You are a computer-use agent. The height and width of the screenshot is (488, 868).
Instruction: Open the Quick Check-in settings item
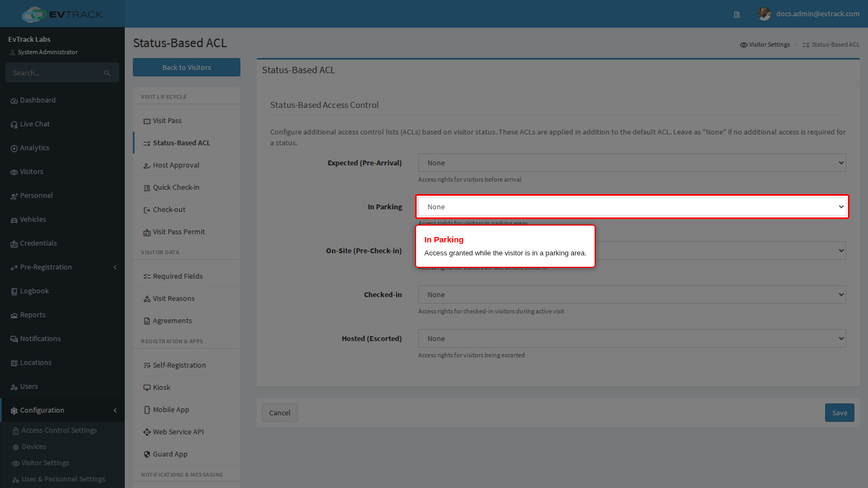click(187, 187)
